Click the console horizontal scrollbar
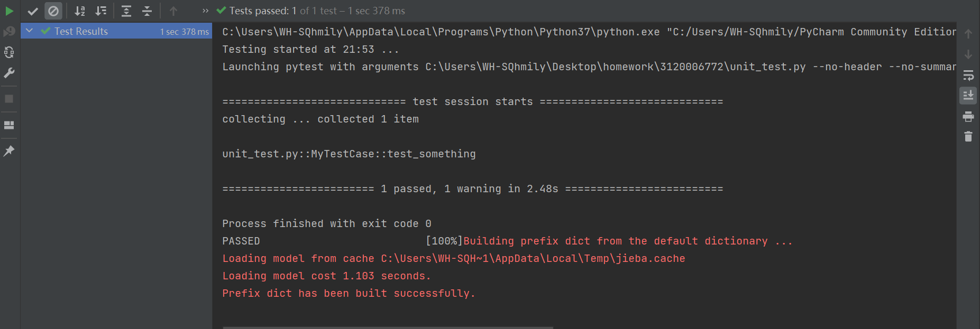The height and width of the screenshot is (329, 980). tap(388, 327)
